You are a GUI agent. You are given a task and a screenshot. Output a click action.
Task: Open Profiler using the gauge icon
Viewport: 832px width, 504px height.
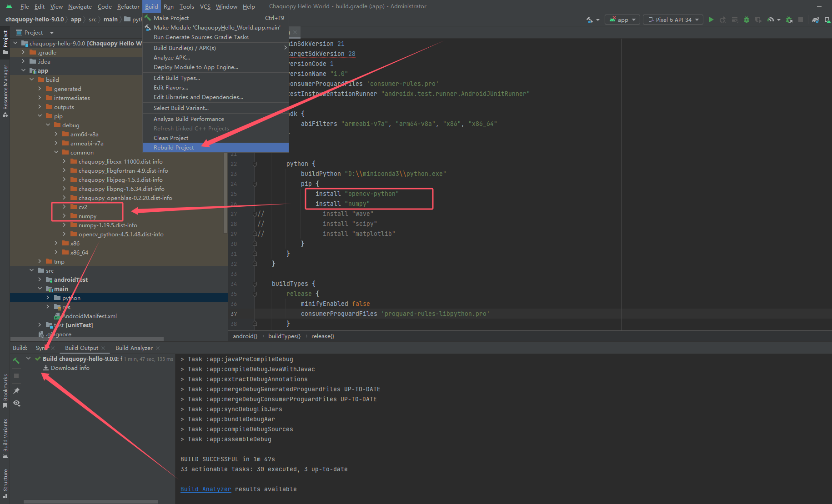tap(771, 19)
